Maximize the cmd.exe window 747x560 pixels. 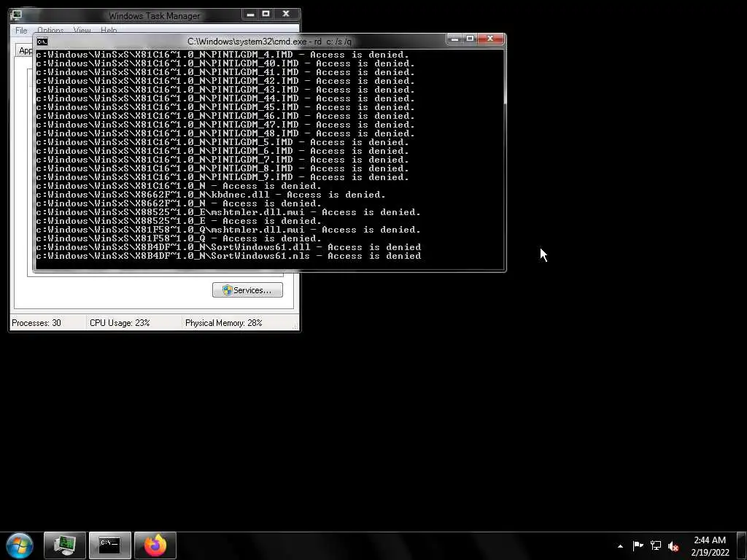point(470,39)
